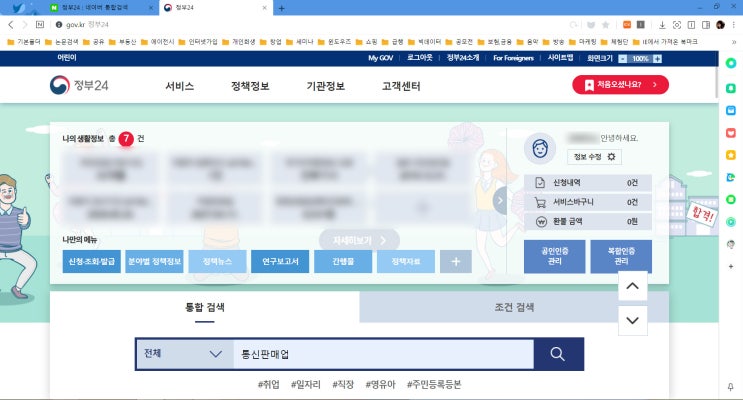
Task: Click the For Foreigners link
Action: tap(513, 58)
